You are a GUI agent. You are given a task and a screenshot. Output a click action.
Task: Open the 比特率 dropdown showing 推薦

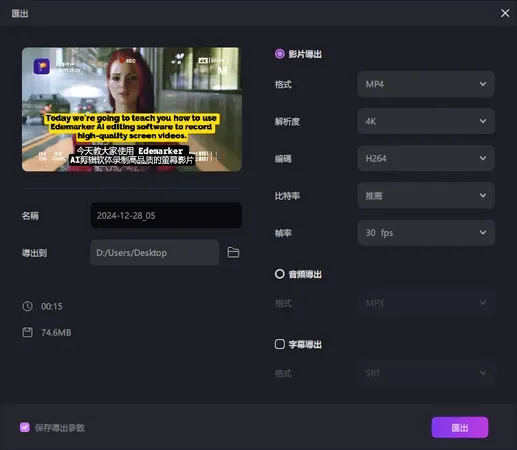point(426,195)
